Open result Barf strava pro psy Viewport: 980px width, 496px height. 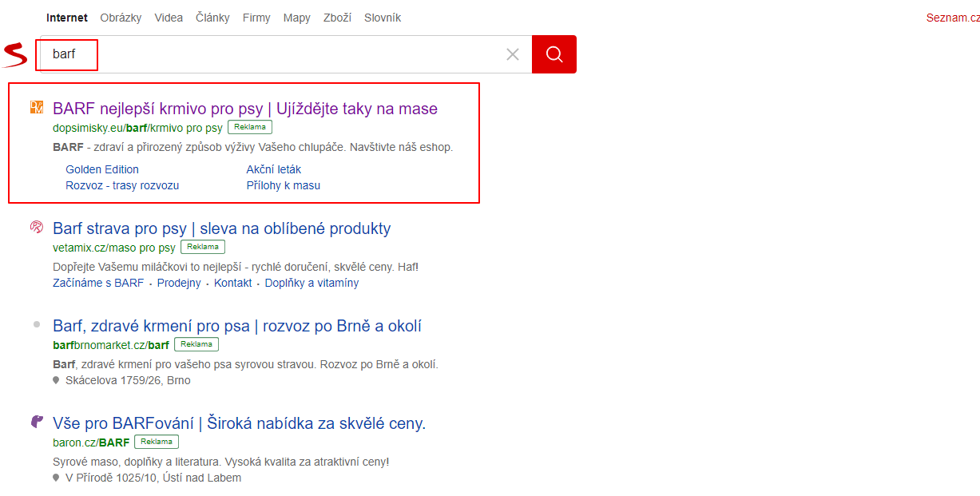pyautogui.click(x=222, y=228)
